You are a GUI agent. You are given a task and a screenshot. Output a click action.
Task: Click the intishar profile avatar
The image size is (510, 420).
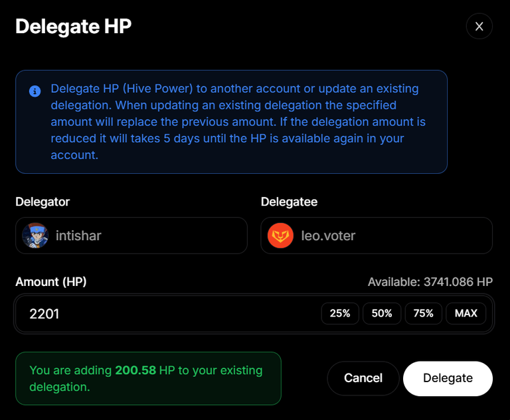click(35, 236)
